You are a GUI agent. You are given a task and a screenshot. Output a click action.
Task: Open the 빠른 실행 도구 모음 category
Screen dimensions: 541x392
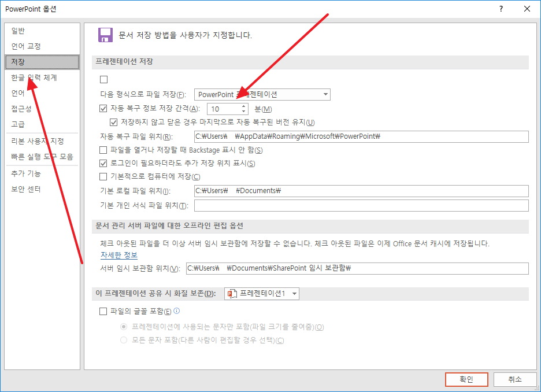coord(42,157)
